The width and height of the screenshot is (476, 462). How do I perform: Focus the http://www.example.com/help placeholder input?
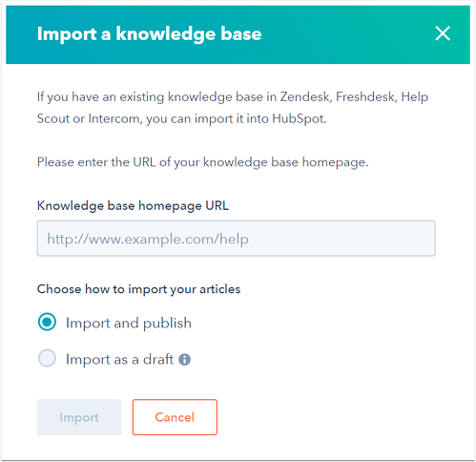[236, 239]
